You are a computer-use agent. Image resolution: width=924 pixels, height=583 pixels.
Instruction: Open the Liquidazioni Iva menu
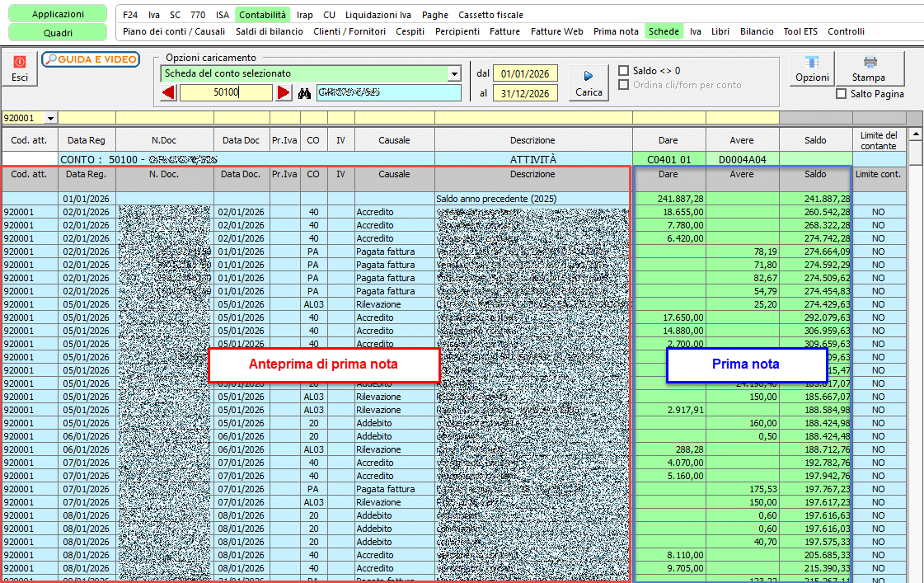(378, 15)
